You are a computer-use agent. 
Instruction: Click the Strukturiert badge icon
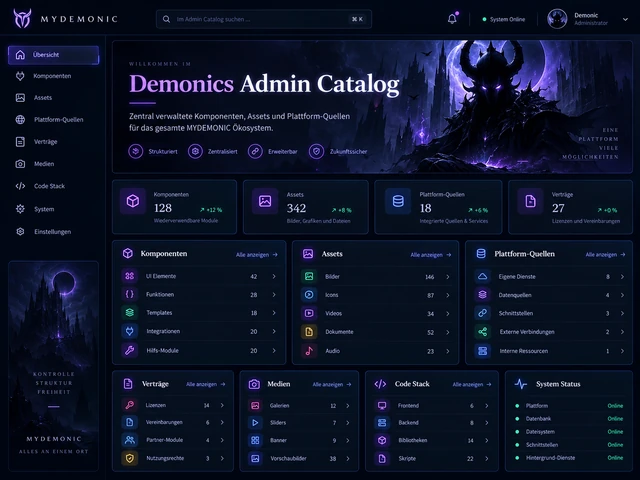coord(136,151)
